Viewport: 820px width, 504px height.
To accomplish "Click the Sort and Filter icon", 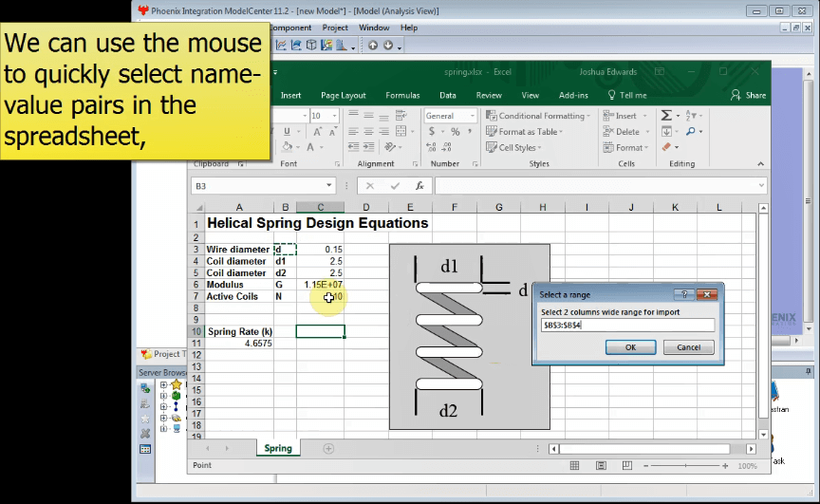I will [x=691, y=116].
